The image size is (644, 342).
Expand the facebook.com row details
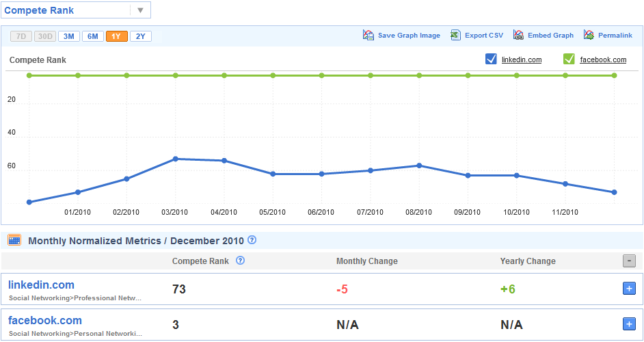(629, 324)
